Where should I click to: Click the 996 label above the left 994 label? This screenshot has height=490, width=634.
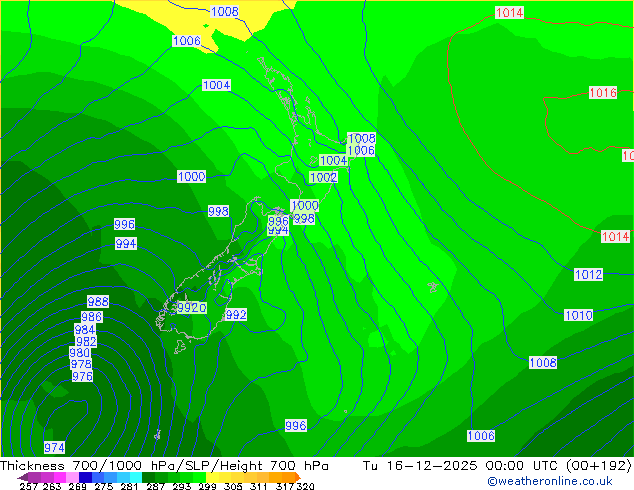point(125,224)
